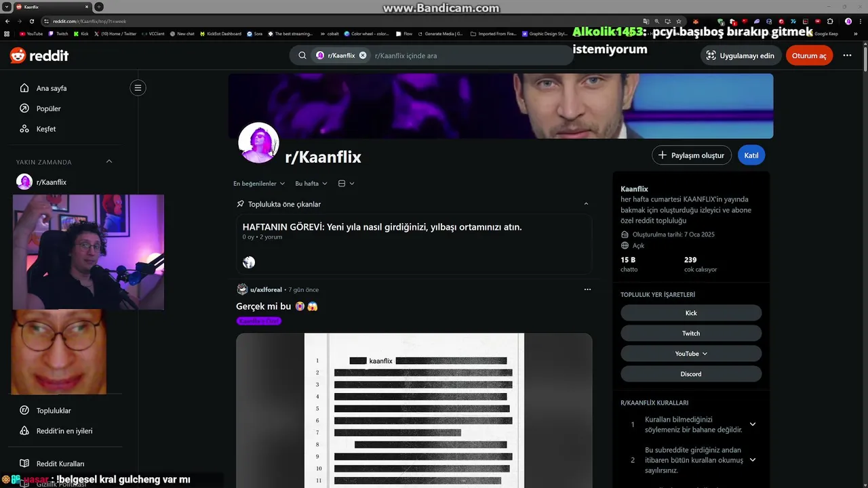This screenshot has height=488, width=868.
Task: Click the purple post flair tag
Action: coord(259,321)
